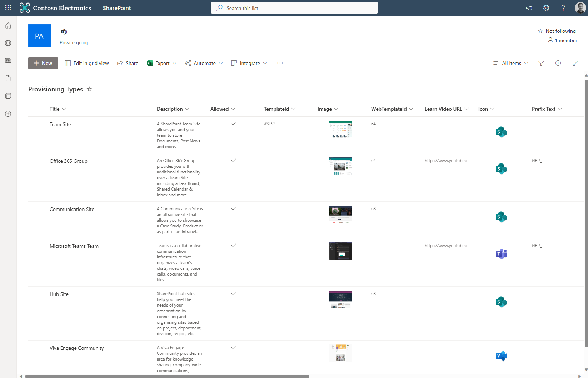Open the Office 365 Group item title
The image size is (588, 378).
(x=69, y=161)
